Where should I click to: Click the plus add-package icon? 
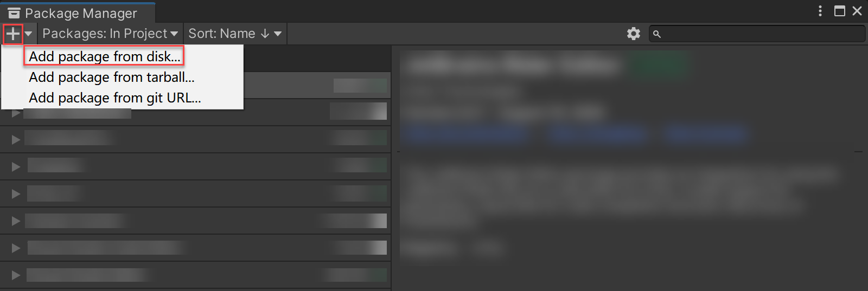13,34
